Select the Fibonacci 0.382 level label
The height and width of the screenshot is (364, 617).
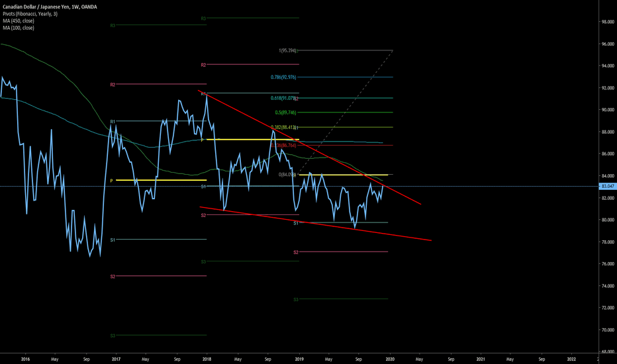pos(283,127)
